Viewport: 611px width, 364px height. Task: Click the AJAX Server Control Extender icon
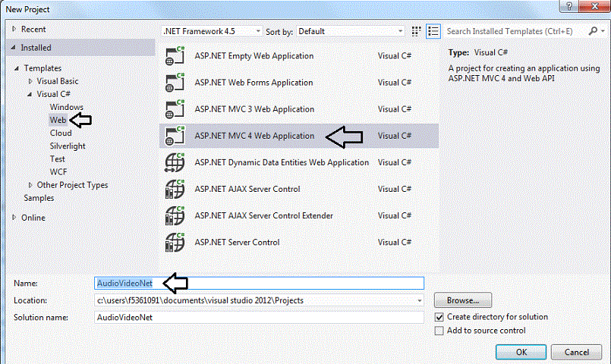175,215
